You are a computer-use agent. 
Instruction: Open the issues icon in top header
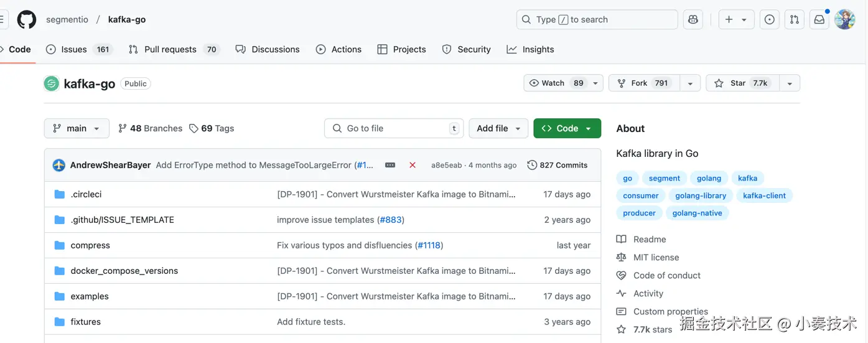coord(770,19)
